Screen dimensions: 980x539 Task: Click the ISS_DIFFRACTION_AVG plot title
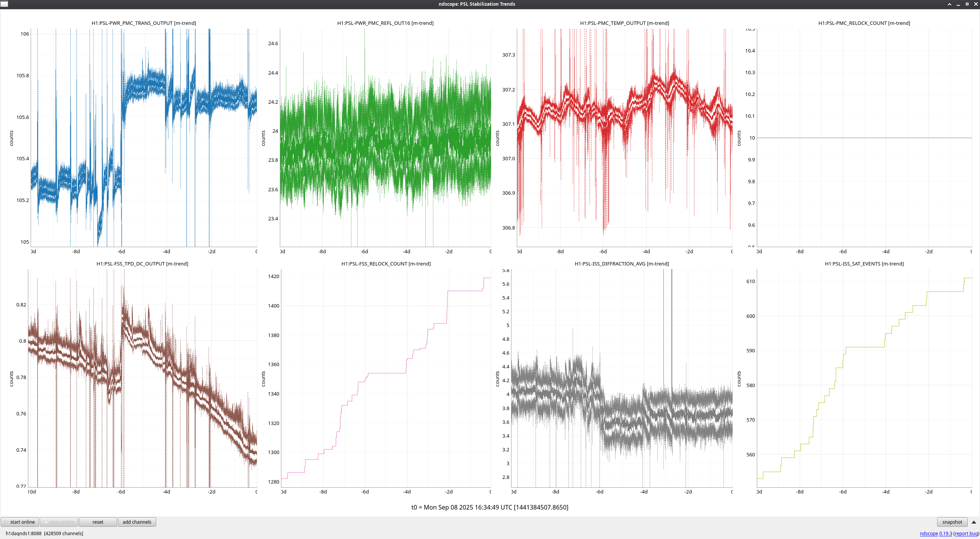[x=622, y=264]
